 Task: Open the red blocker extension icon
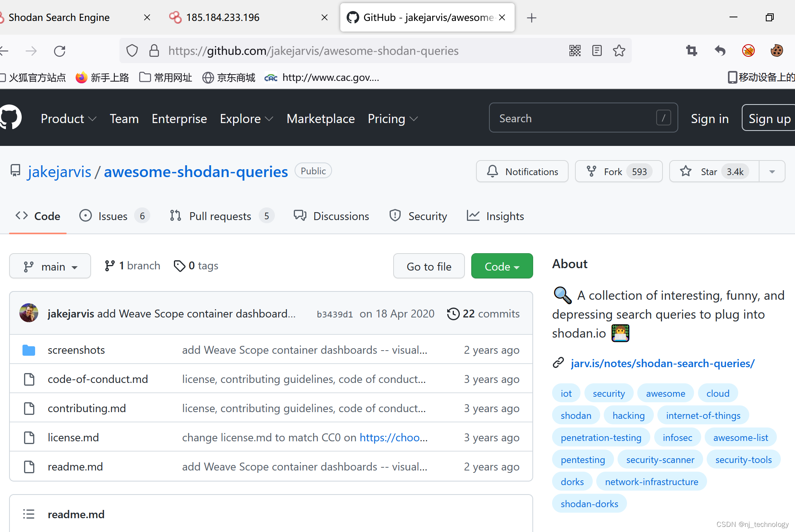tap(748, 50)
